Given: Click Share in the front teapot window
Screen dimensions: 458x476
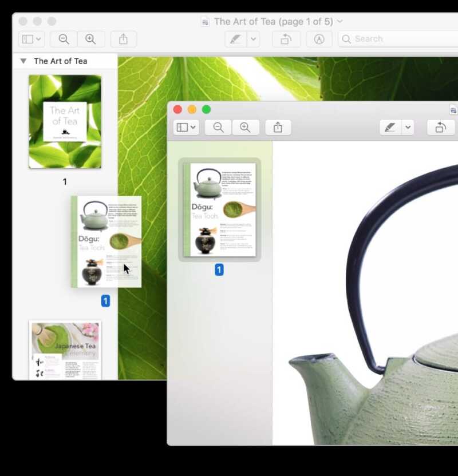Looking at the screenshot, I should click(278, 128).
